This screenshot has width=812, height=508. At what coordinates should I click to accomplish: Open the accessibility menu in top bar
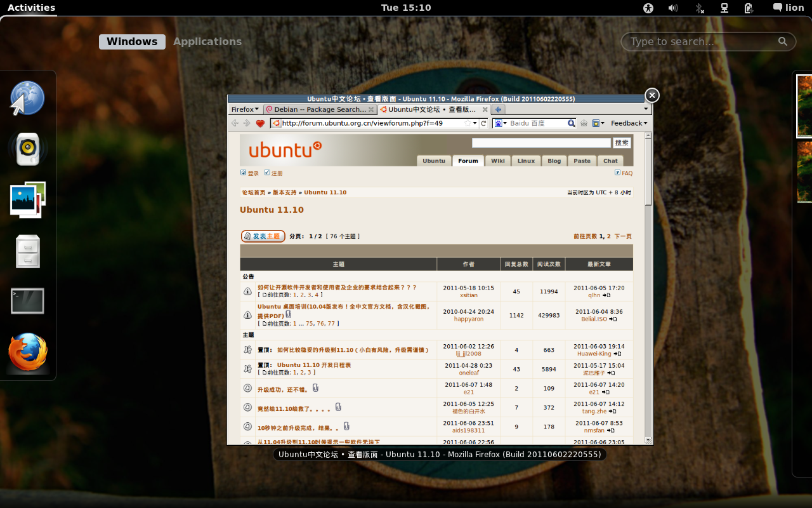[648, 8]
